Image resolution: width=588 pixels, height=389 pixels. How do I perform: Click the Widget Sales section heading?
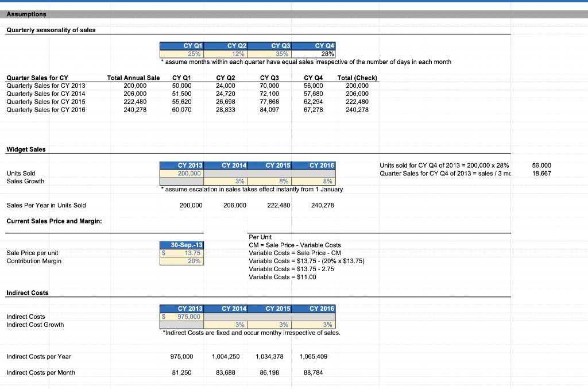tap(26, 149)
